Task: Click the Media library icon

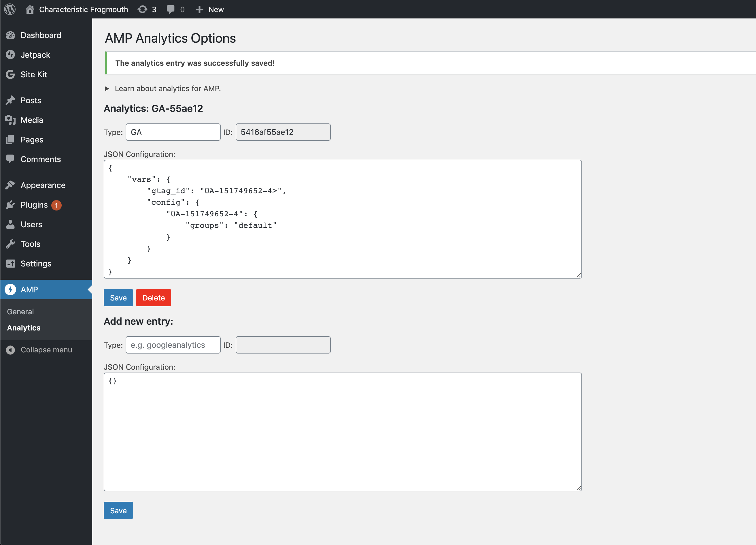Action: coord(10,120)
